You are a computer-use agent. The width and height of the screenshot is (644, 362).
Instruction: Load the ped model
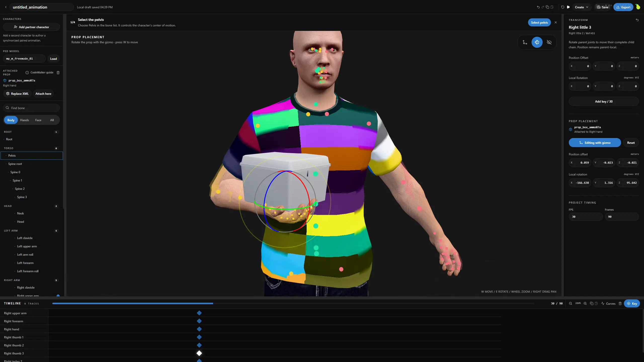pos(53,59)
